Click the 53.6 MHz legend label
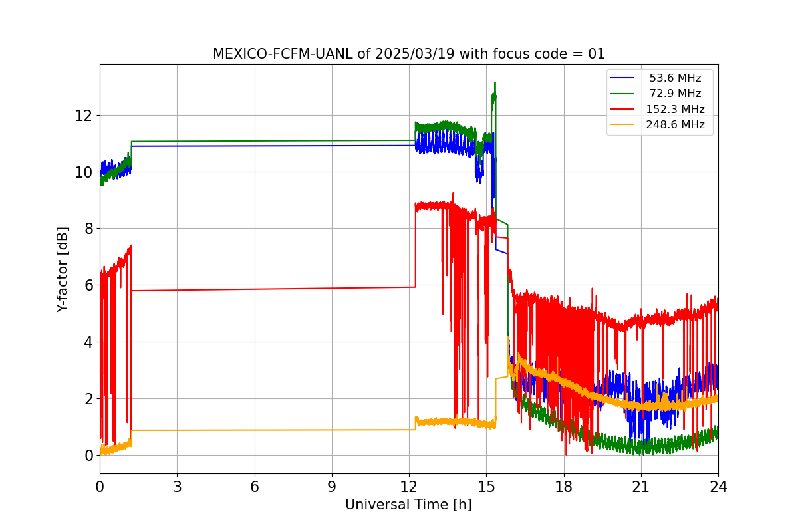 [675, 78]
